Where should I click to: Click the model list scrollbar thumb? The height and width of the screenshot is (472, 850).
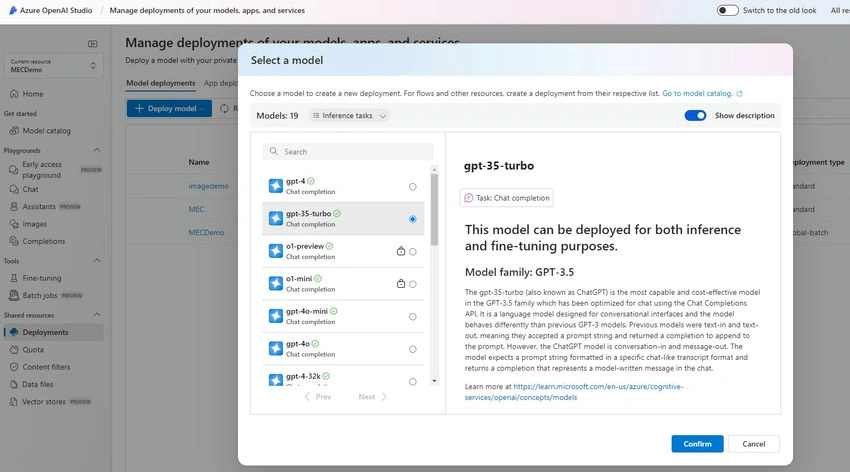[434, 210]
